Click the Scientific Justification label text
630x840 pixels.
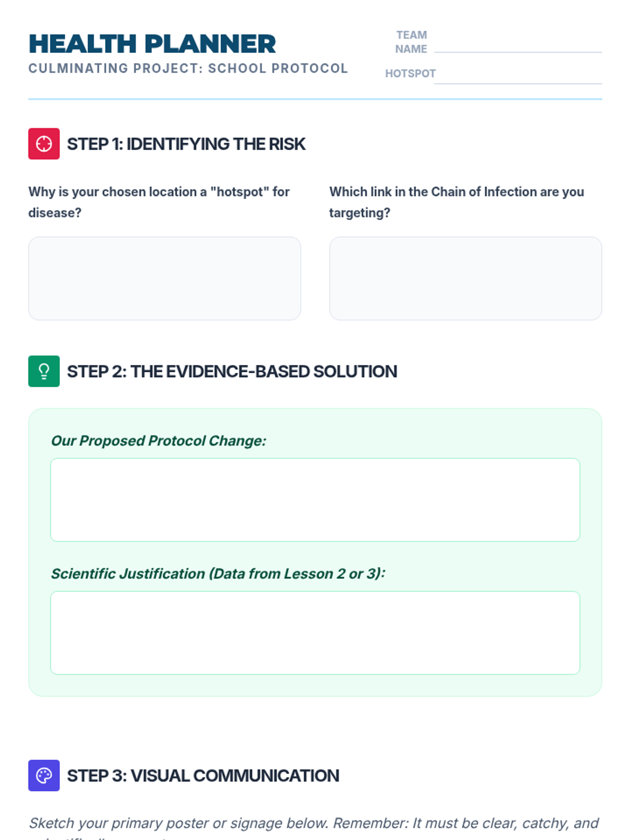point(218,573)
